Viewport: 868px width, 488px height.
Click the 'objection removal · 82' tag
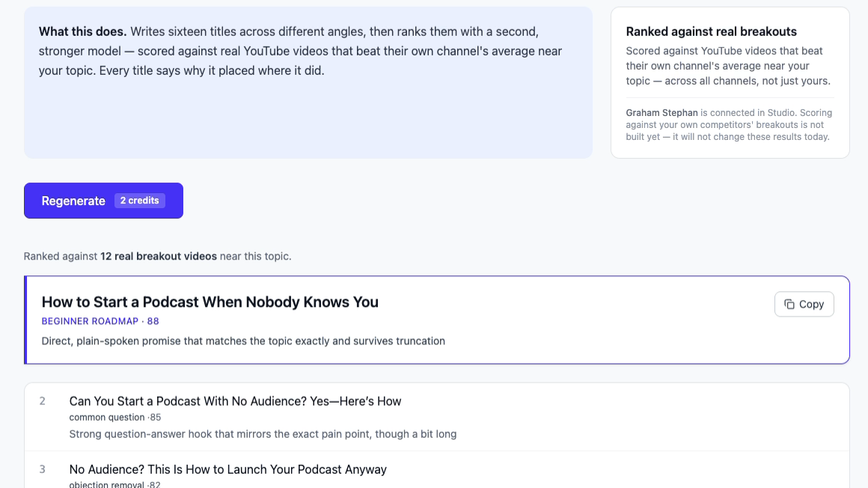tap(114, 484)
